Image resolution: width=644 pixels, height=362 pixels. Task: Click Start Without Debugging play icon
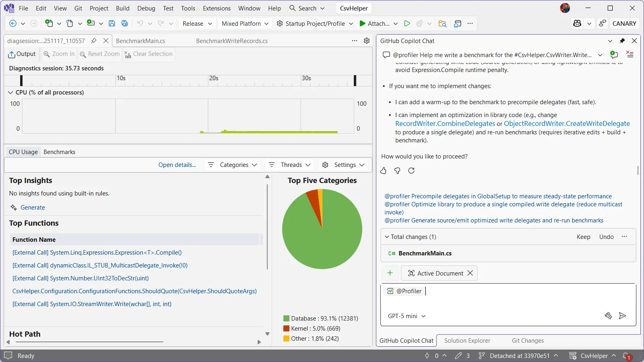point(407,23)
